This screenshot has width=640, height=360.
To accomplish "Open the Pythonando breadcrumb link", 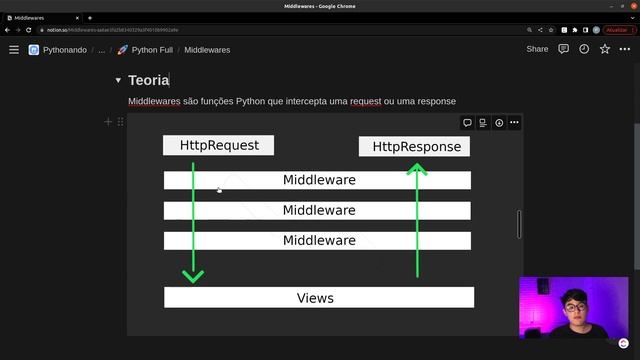I will [65, 50].
